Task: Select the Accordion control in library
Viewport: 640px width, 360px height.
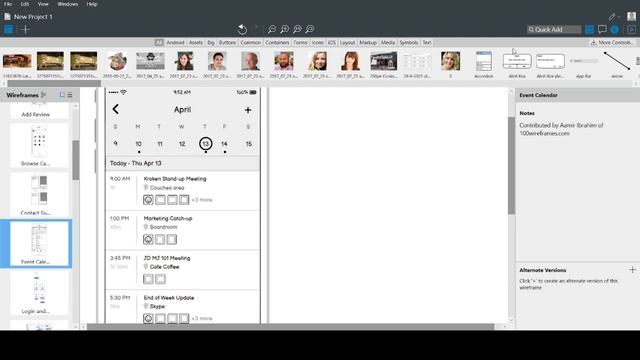Action: click(x=484, y=64)
